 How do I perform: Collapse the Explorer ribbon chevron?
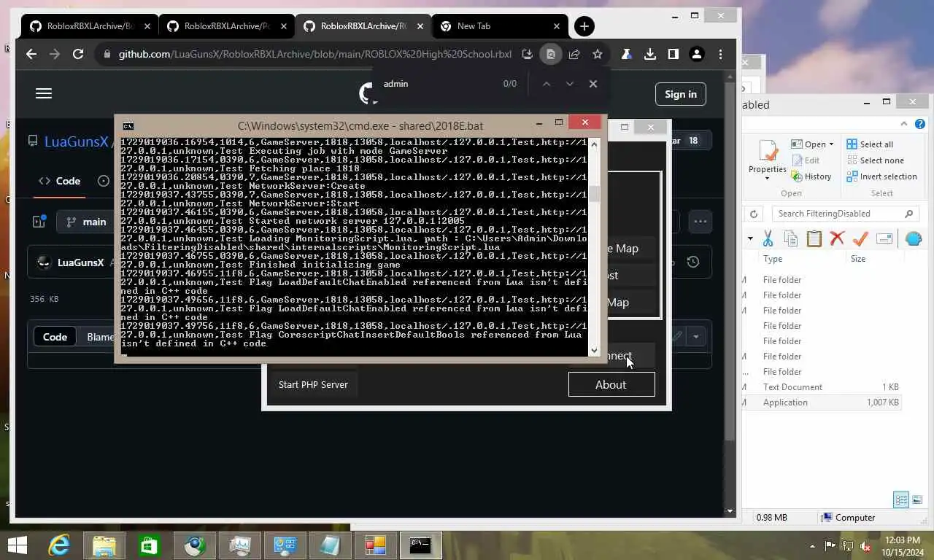coord(904,124)
